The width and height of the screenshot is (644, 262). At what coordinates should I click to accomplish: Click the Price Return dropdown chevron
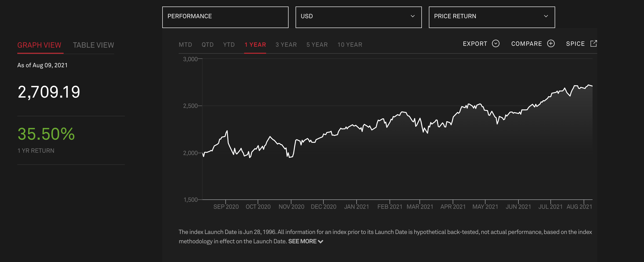coord(546,17)
